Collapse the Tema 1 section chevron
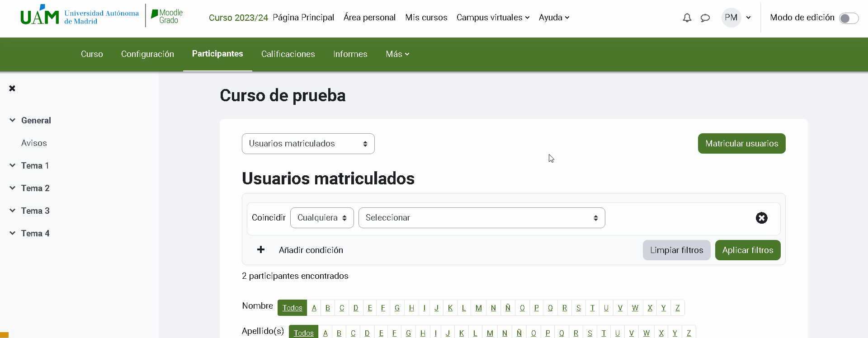 click(12, 165)
